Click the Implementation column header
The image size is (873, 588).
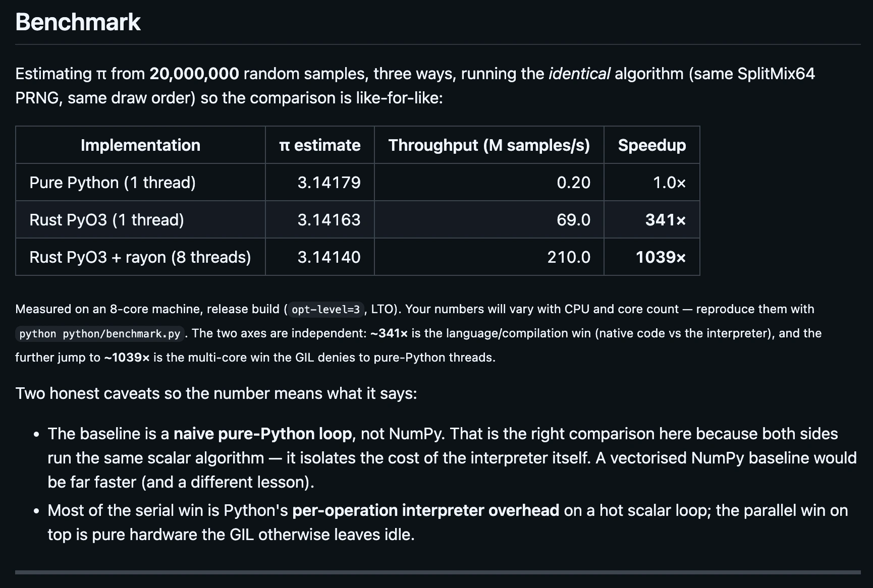[x=140, y=145]
